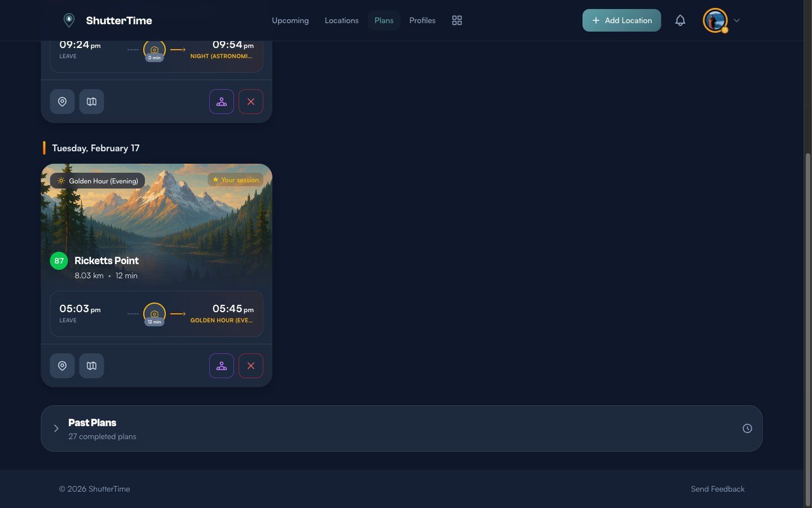Click the © 2026 ShutterTime footer text
The image size is (812, 508).
point(95,489)
